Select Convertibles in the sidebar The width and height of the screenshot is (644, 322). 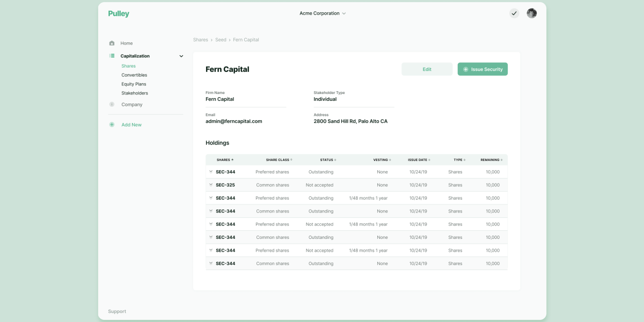(134, 75)
